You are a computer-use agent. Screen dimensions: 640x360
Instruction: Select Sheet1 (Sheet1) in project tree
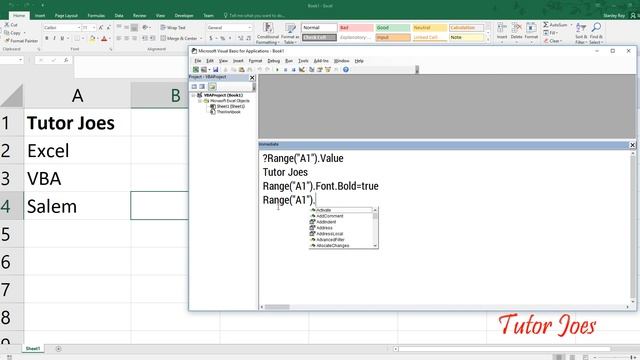[231, 106]
